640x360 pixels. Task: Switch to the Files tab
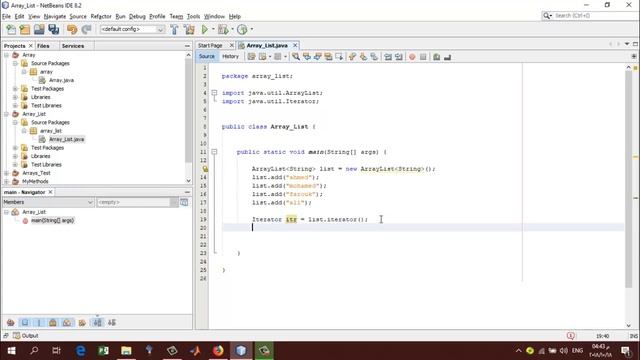43,46
